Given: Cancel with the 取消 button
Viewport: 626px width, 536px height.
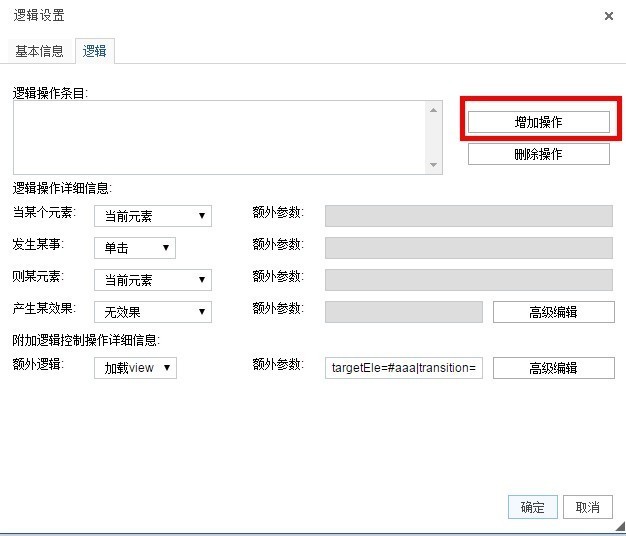Looking at the screenshot, I should tap(588, 507).
